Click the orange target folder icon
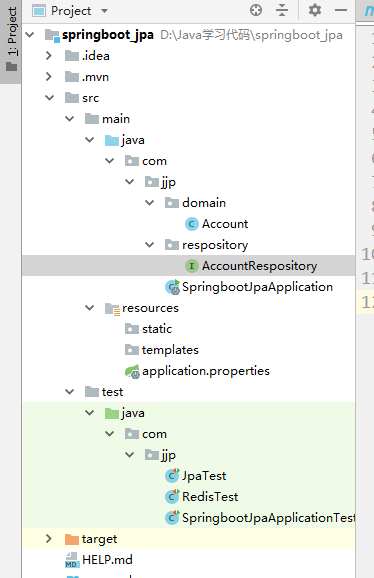 pyautogui.click(x=72, y=539)
